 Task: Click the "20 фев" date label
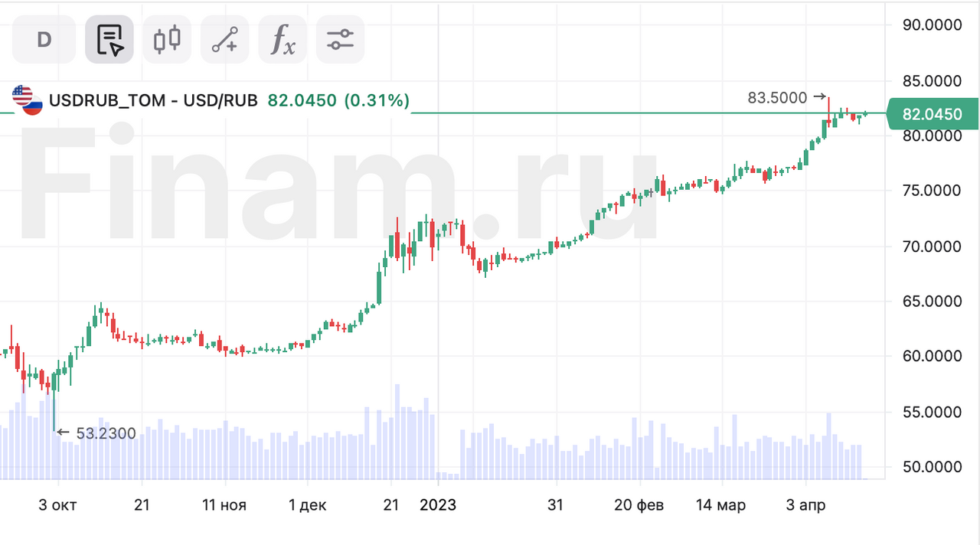(639, 505)
